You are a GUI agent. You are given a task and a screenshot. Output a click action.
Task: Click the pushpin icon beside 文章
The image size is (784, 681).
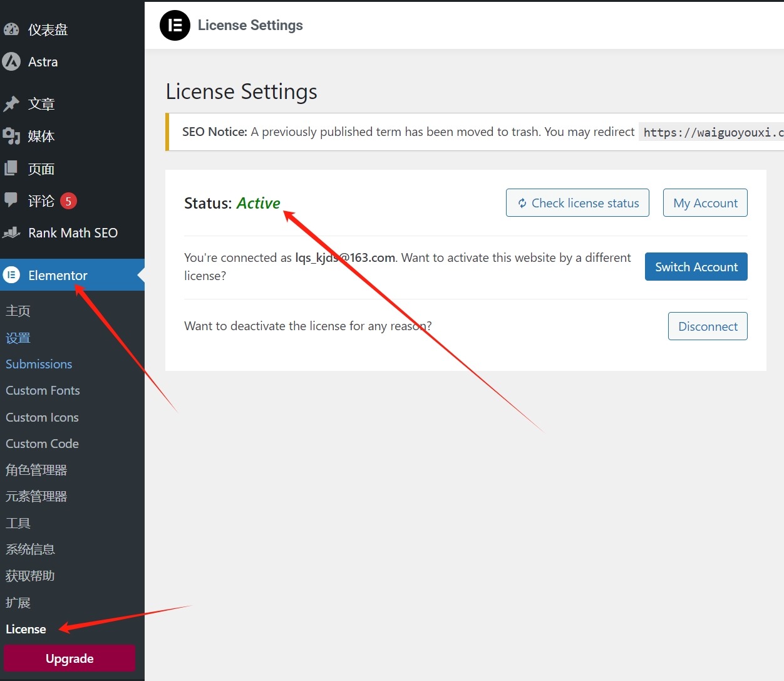click(x=11, y=103)
